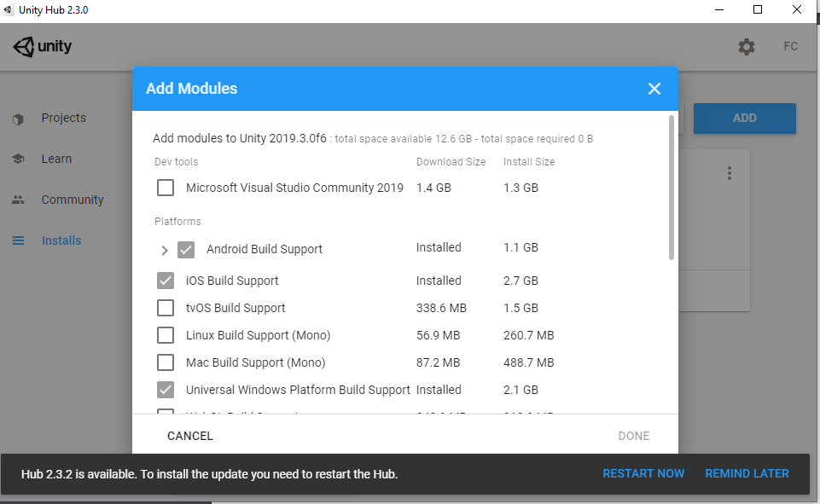Image resolution: width=820 pixels, height=504 pixels.
Task: Maximize the Unity Hub window
Action: 758,10
